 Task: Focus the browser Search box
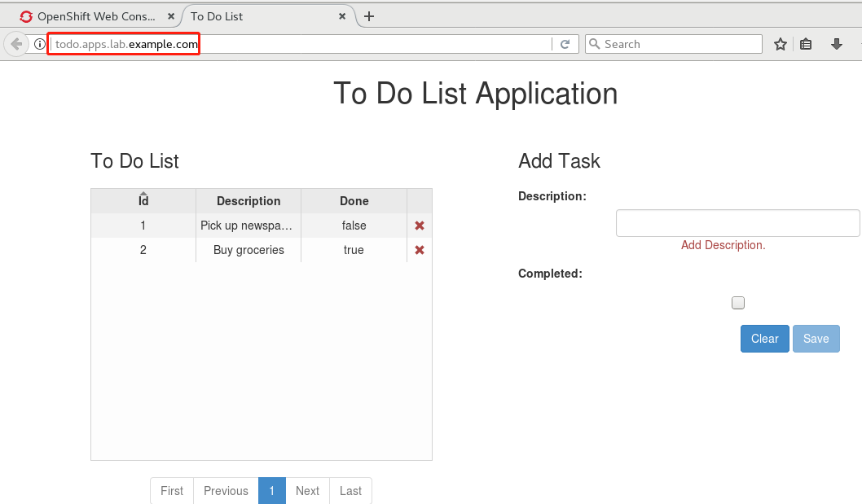coord(674,44)
